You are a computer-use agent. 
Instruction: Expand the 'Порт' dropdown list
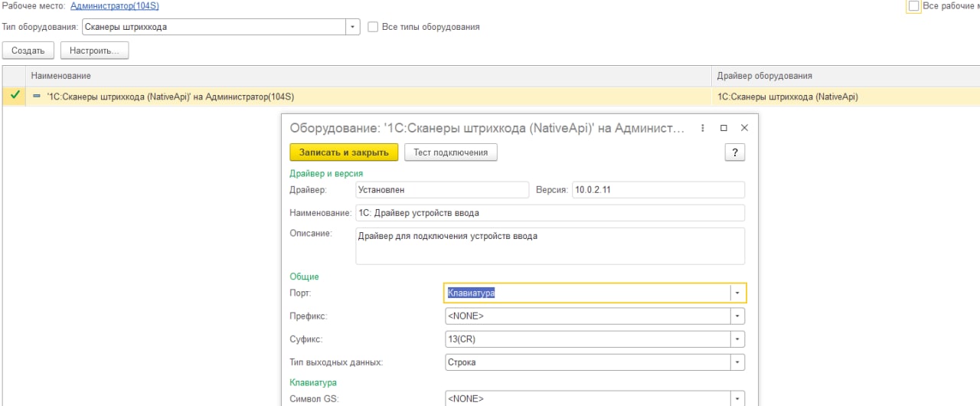tap(737, 293)
